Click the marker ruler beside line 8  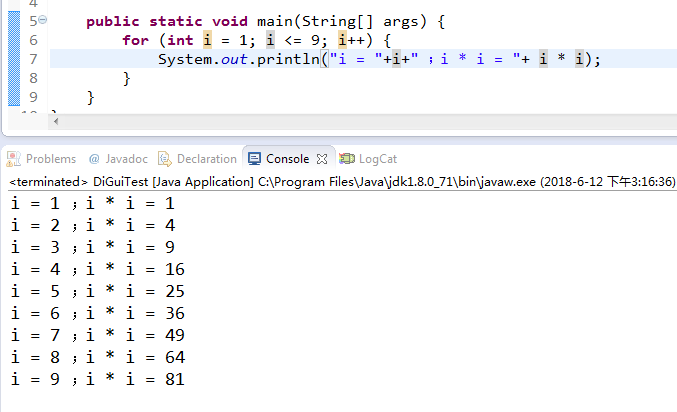pyautogui.click(x=12, y=78)
